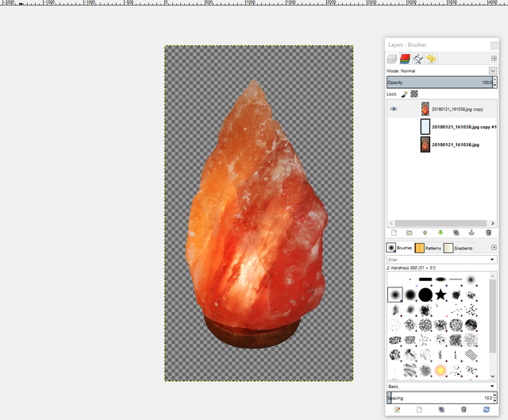Duplicate the selected layer
The width and height of the screenshot is (508, 420).
(x=456, y=233)
